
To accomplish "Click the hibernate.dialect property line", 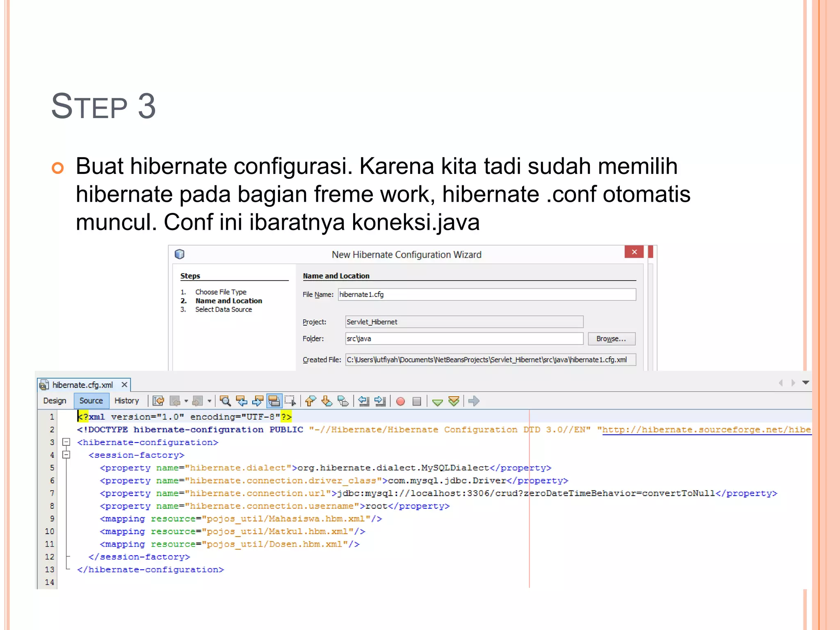I will click(x=326, y=468).
